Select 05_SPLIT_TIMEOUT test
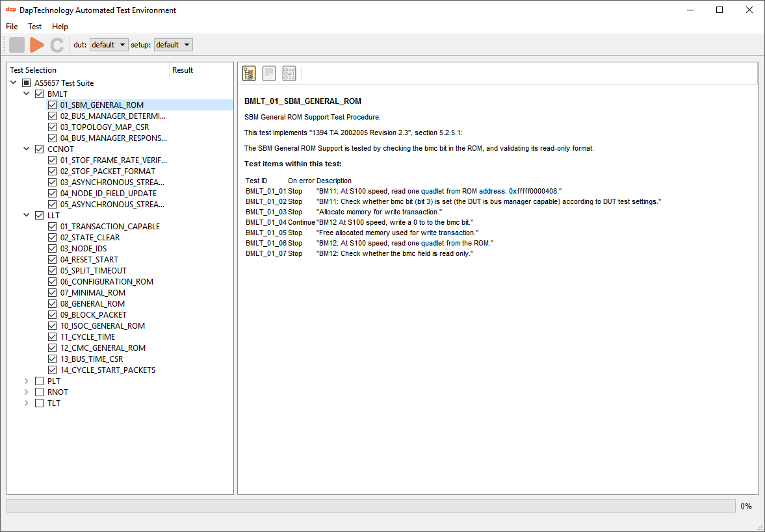765x532 pixels. click(93, 271)
